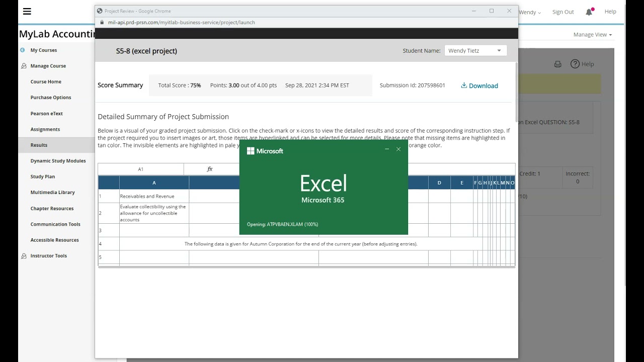Click row 4 Autumn Corporation text
644x362 pixels.
coord(301,244)
